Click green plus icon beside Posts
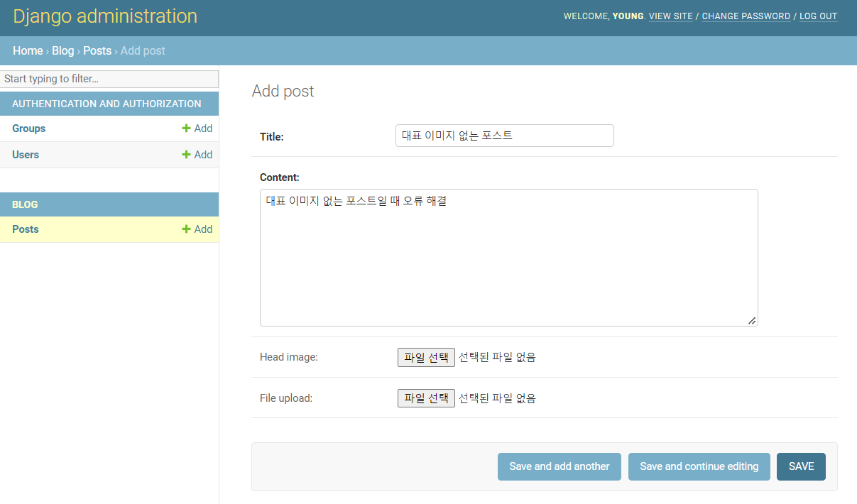Screen dimensions: 857x504 (186, 229)
